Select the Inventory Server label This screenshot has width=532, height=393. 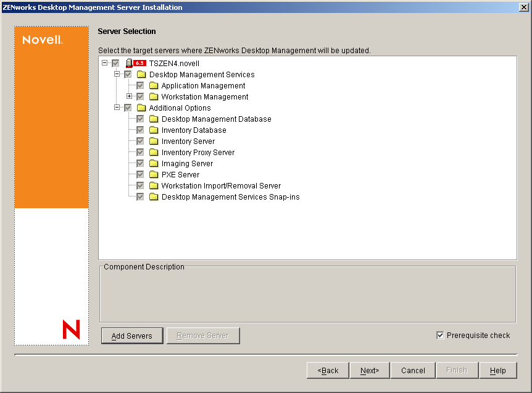(188, 142)
